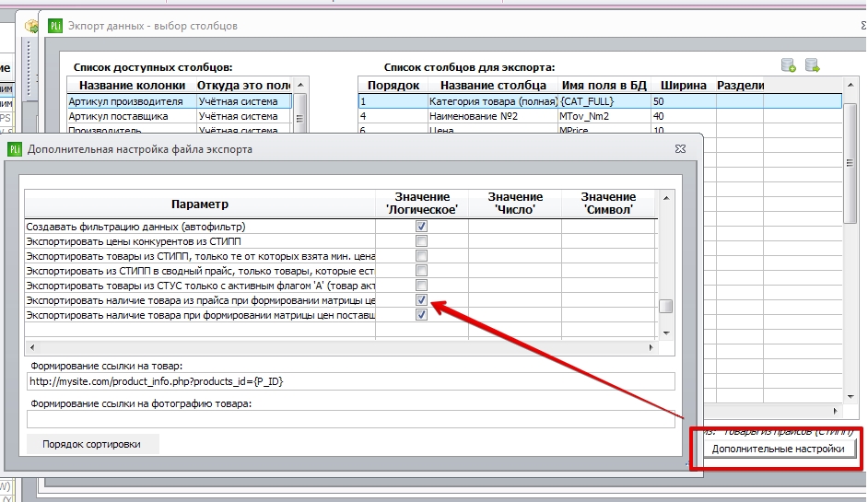Uncheck наличие товара при формировании матрицы цен поставщ checkbox
The image size is (868, 502).
[x=421, y=315]
